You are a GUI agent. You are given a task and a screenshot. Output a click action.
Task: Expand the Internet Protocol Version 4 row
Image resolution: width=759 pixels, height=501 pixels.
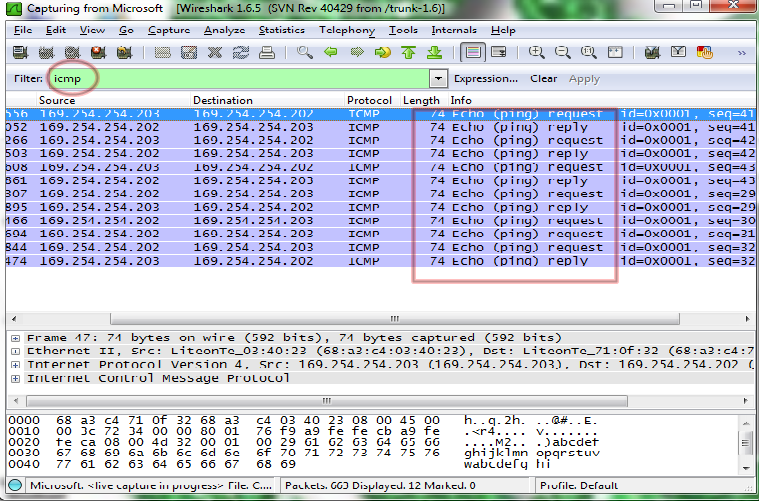15,365
